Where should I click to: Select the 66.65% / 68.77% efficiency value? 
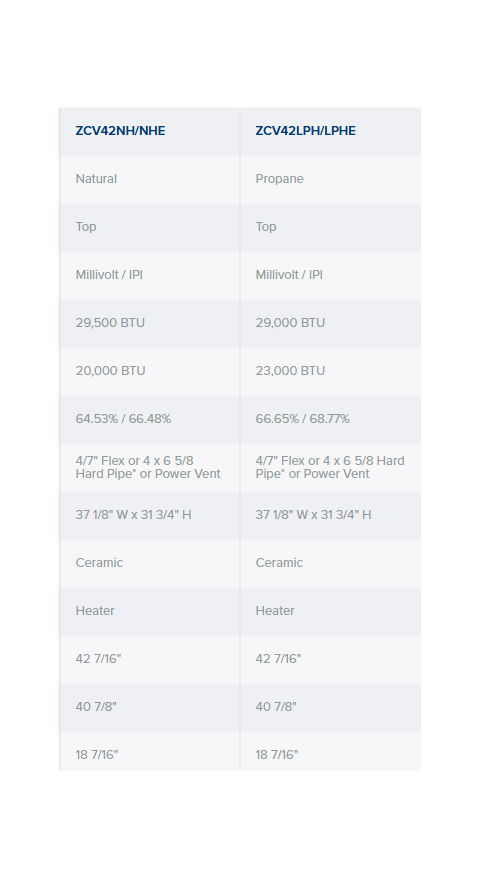point(302,419)
